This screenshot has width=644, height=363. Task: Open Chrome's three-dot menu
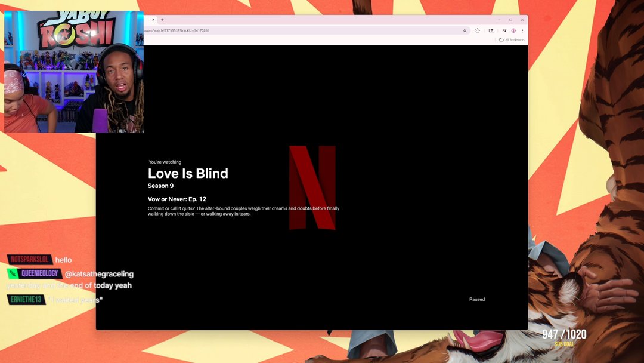coord(522,30)
